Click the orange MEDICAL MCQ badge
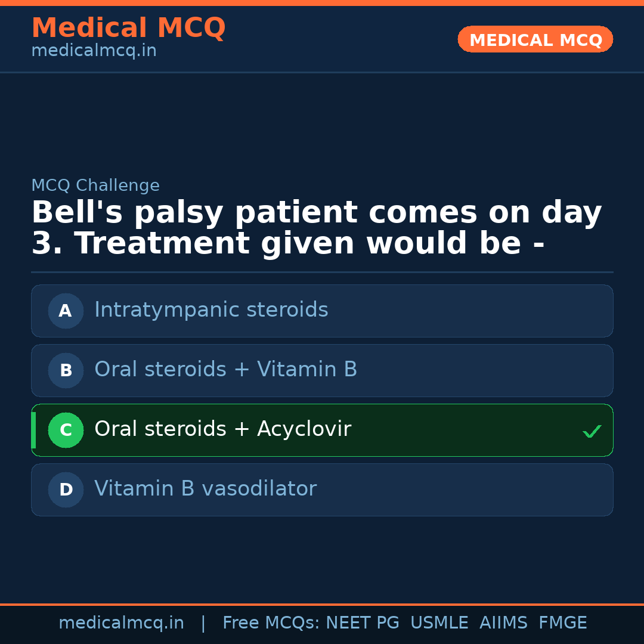 (x=535, y=39)
